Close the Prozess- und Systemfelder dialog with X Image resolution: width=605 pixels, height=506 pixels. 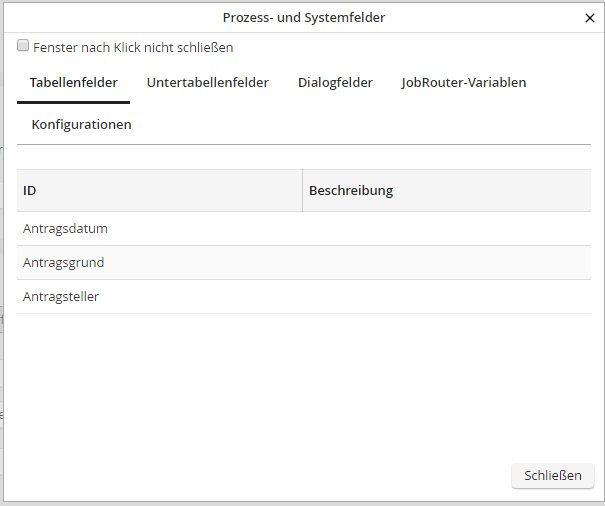tap(589, 17)
